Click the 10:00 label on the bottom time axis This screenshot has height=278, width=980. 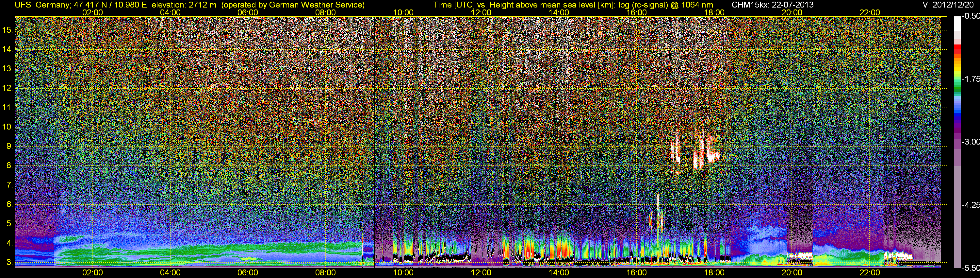point(403,273)
